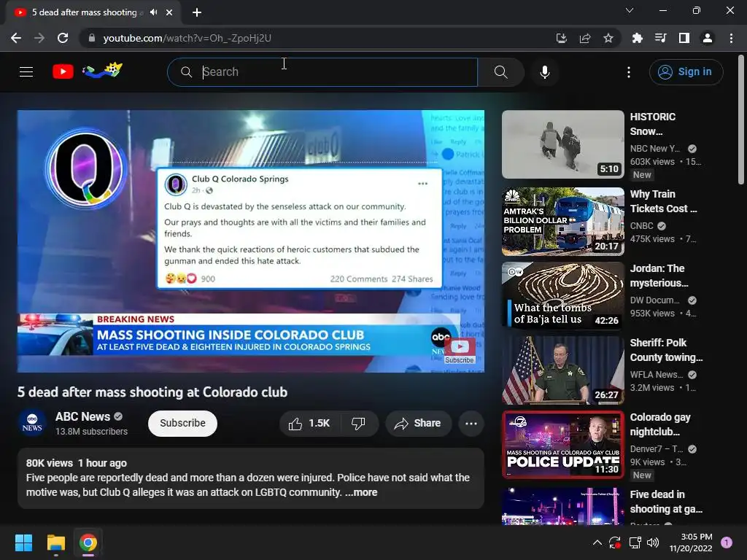
Task: Open tray sync icon with red dot
Action: [x=615, y=542]
